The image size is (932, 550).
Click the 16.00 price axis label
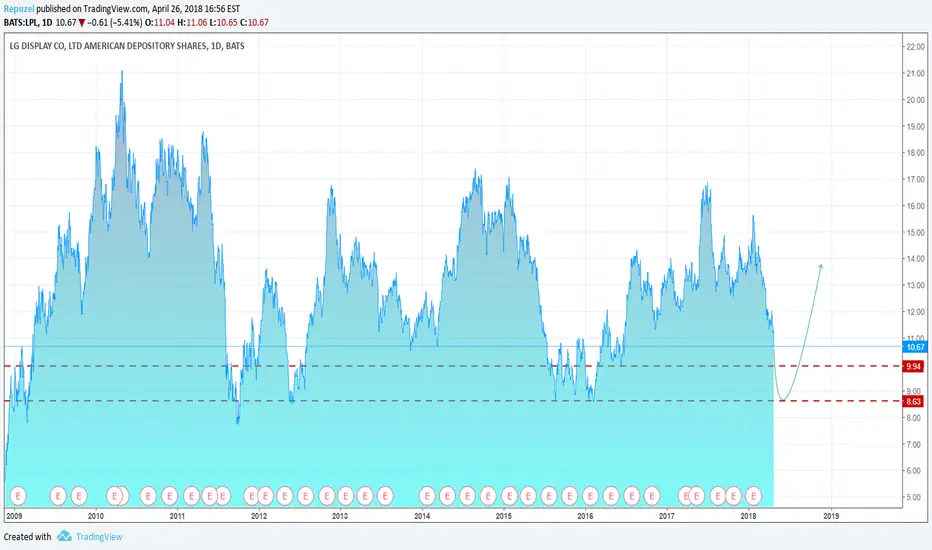pyautogui.click(x=915, y=206)
